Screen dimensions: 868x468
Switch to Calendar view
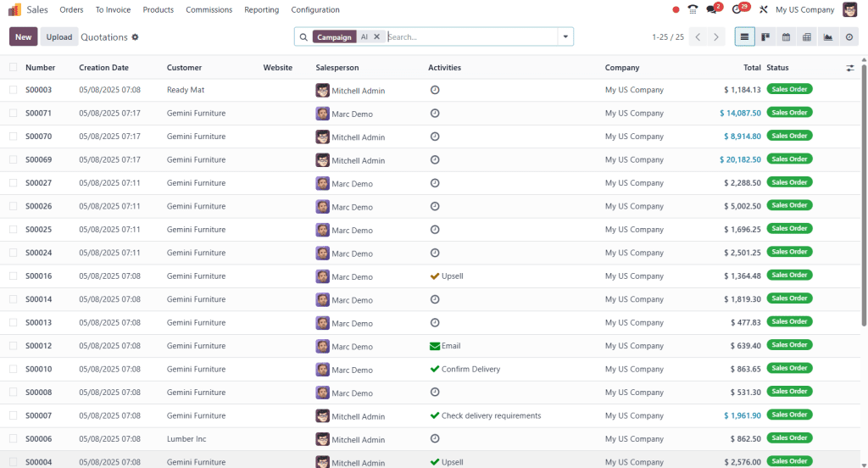tap(786, 37)
